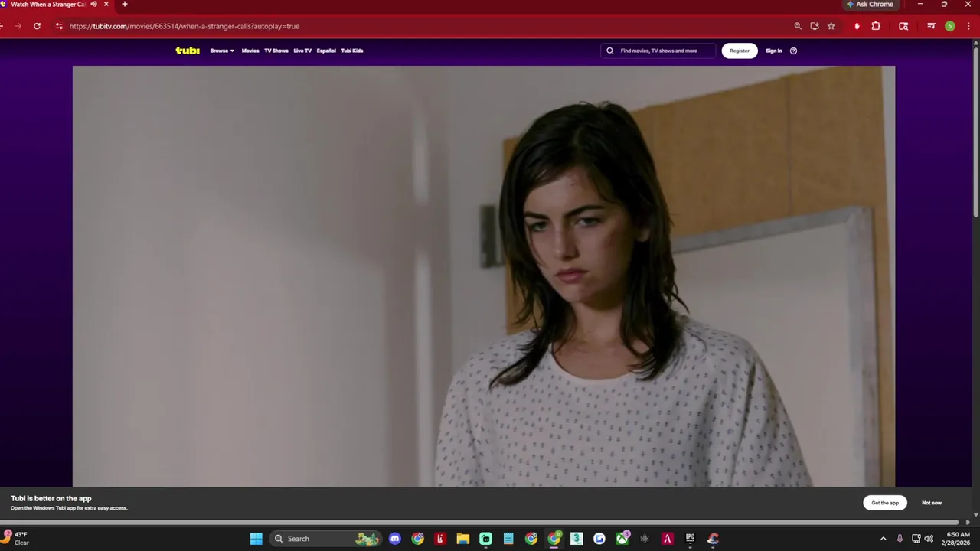Open Discord from the taskbar
The image size is (980, 551).
pyautogui.click(x=394, y=539)
